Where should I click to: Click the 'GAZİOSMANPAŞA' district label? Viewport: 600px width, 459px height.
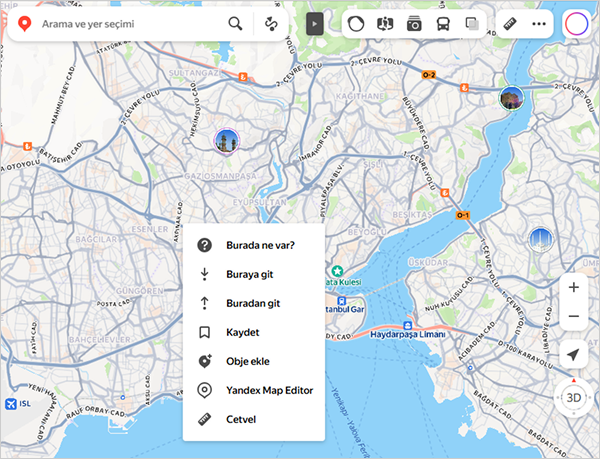tap(220, 176)
